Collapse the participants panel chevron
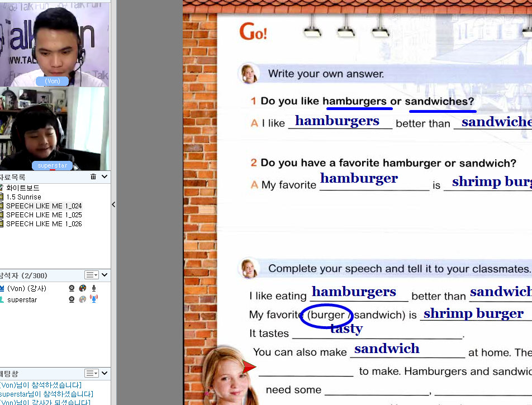 click(x=104, y=275)
